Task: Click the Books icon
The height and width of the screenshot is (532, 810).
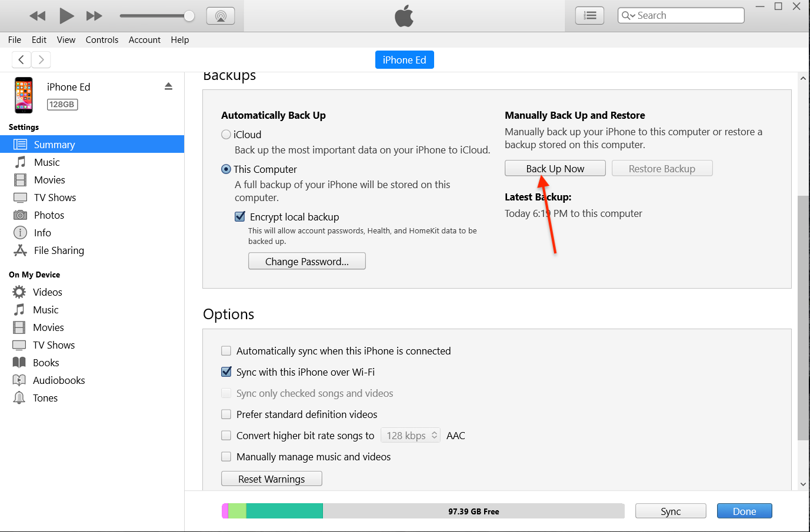Action: pos(19,363)
